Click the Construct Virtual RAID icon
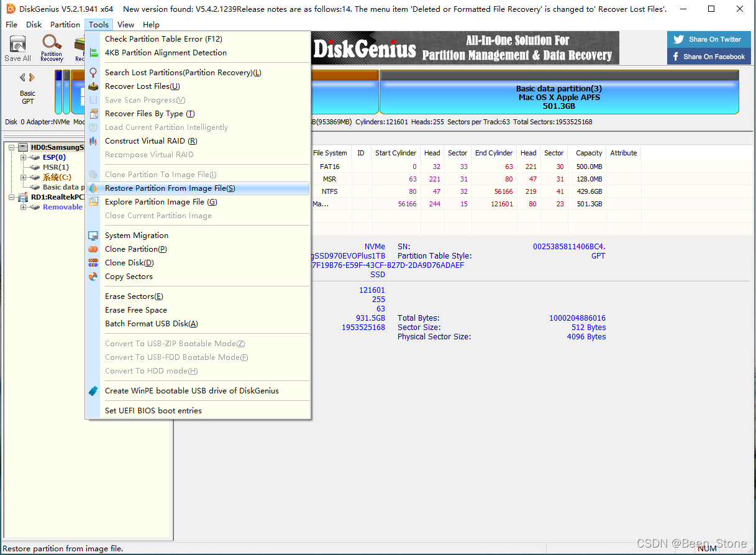756x555 pixels. 93,141
